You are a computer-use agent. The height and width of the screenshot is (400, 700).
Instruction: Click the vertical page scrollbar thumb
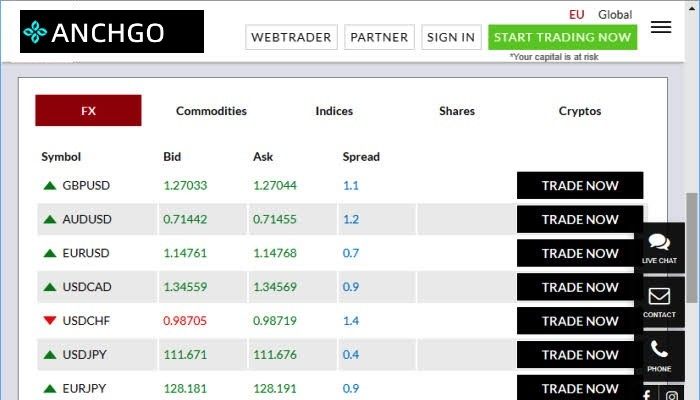click(692, 248)
